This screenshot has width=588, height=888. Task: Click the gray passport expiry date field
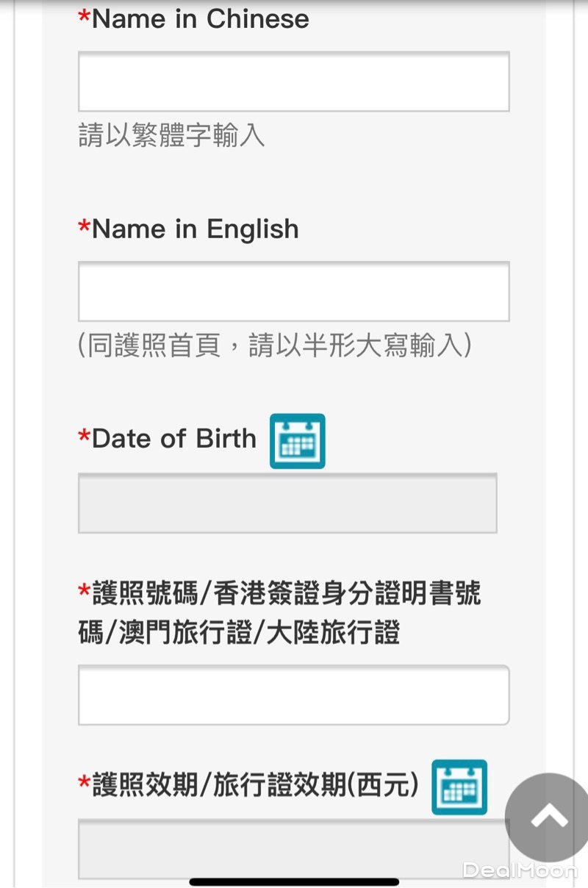[x=287, y=849]
